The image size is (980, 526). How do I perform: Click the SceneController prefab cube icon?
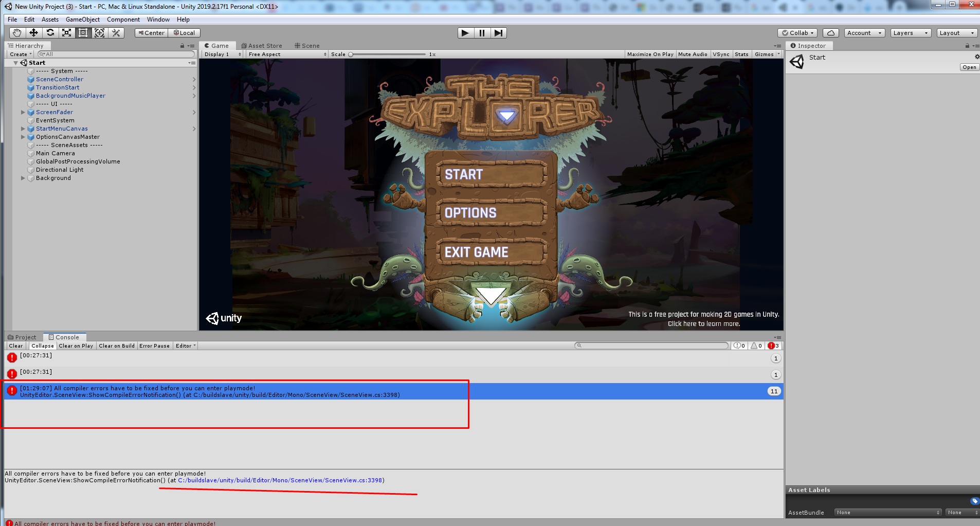coord(31,79)
